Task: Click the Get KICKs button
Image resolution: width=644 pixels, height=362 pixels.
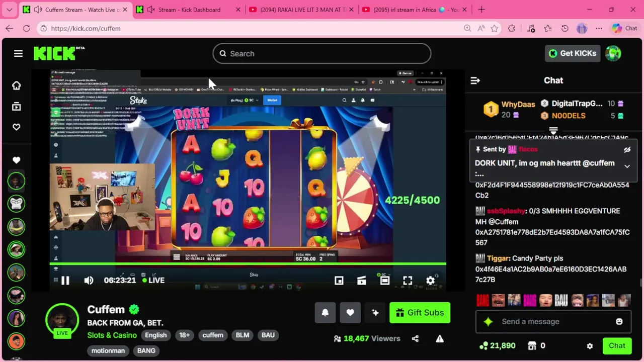Action: [573, 53]
